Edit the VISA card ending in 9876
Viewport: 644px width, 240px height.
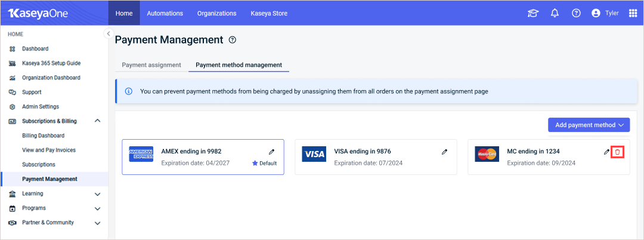(444, 152)
